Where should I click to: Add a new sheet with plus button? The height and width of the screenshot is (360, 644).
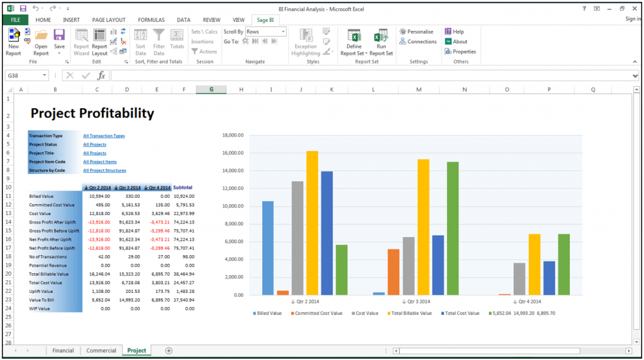tap(169, 351)
